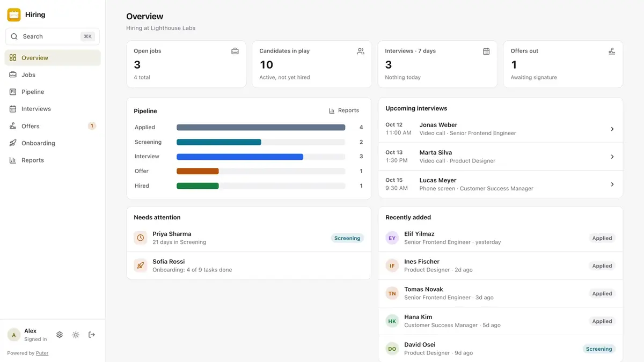
Task: Go to Overview in the sidebar
Action: point(53,58)
